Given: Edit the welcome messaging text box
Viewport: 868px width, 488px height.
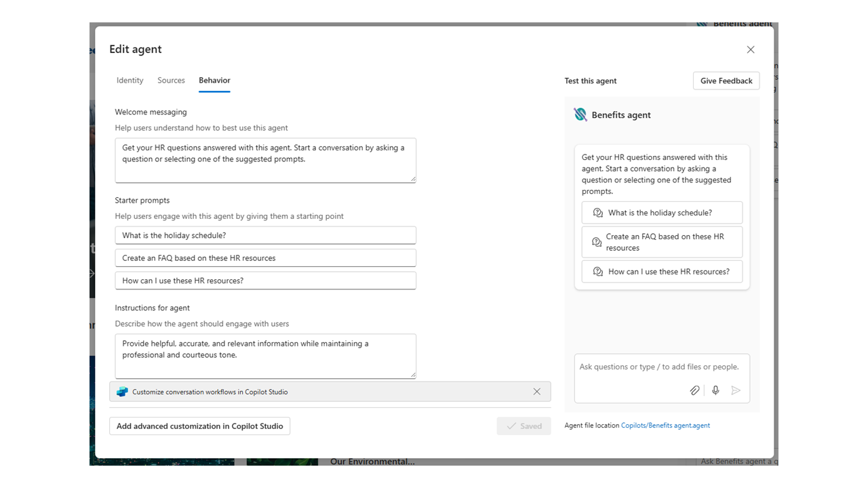Looking at the screenshot, I should 265,161.
